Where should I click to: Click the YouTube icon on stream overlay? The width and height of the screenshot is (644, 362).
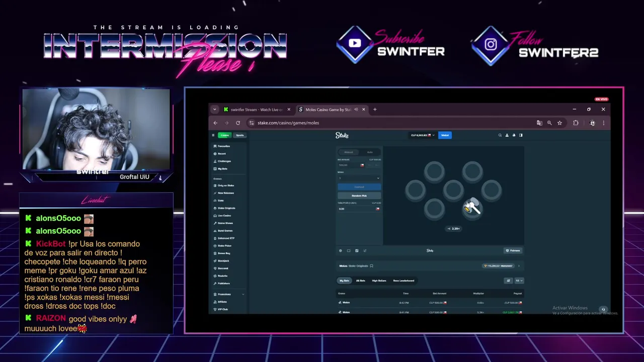pos(355,43)
